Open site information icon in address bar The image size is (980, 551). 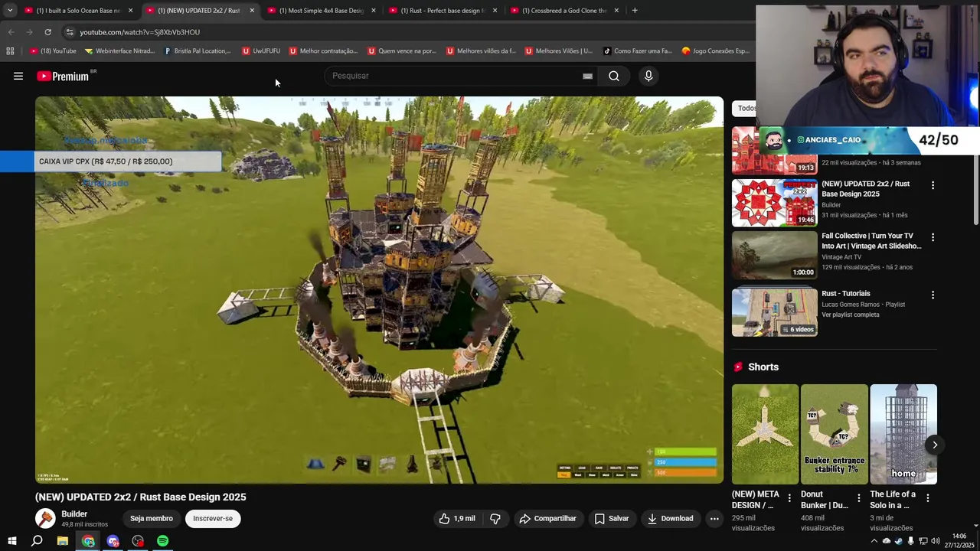coord(70,32)
